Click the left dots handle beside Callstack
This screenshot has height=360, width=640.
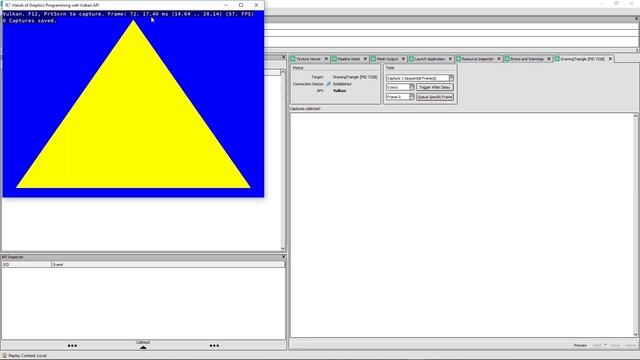click(72, 346)
